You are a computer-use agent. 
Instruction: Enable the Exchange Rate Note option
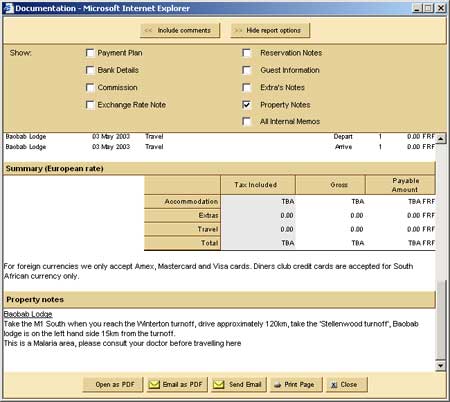click(x=90, y=105)
